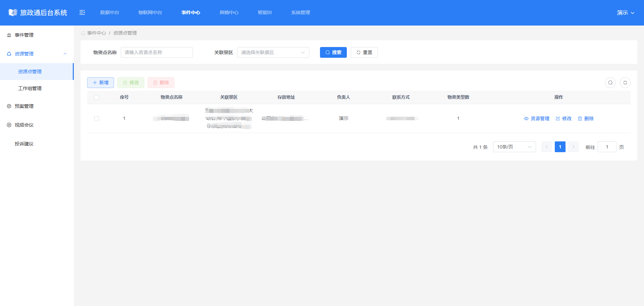Screen dimensions: 644x306
Task: Check the checkbox for row 1
Action: pyautogui.click(x=97, y=119)
